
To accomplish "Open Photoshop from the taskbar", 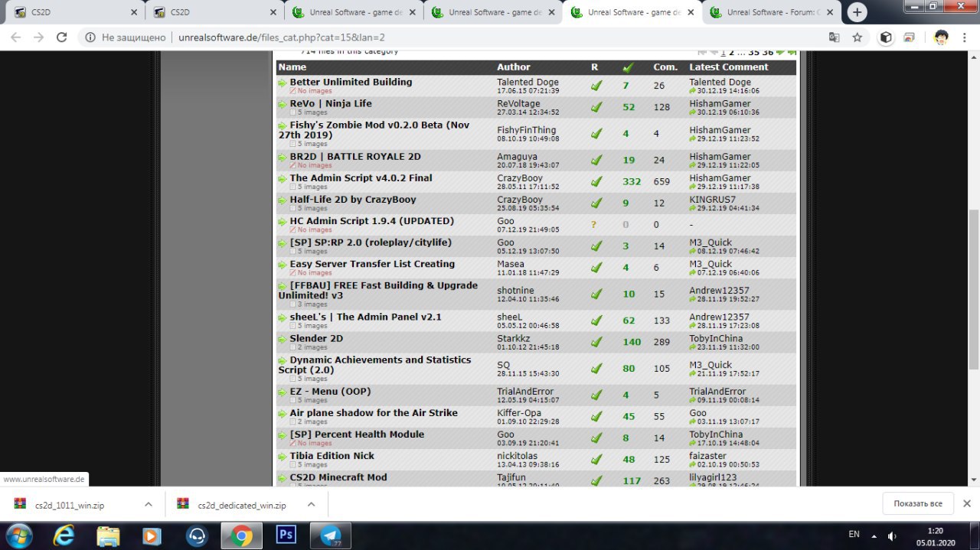I will click(286, 535).
